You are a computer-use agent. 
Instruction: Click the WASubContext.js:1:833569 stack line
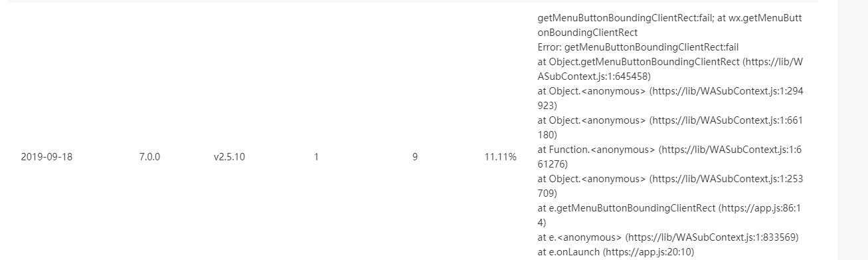tap(668, 237)
